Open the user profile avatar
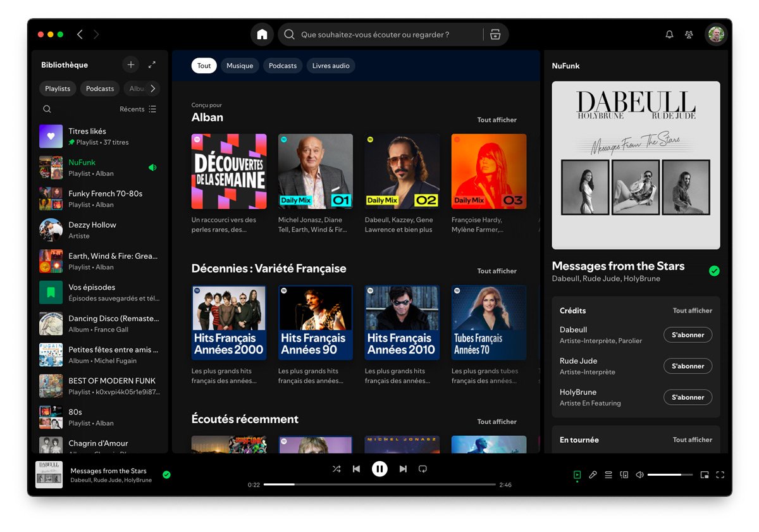The image size is (759, 532). (x=716, y=34)
